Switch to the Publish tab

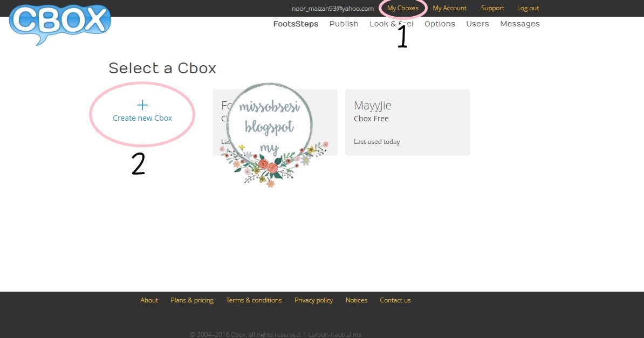tap(344, 24)
